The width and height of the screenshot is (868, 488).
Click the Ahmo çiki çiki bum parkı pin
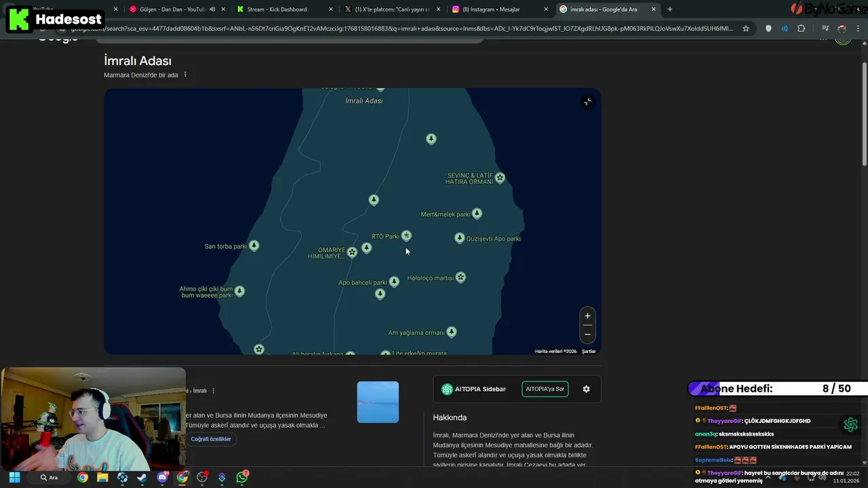(239, 291)
